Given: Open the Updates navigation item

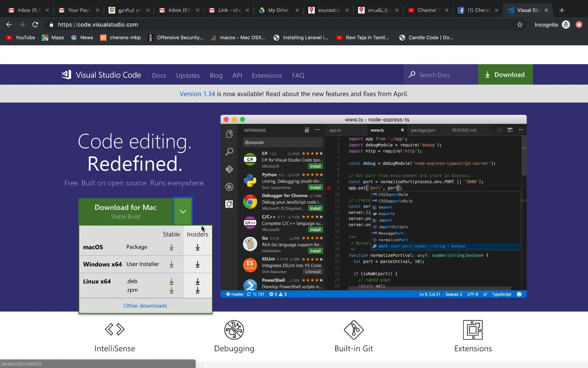Looking at the screenshot, I should [188, 75].
